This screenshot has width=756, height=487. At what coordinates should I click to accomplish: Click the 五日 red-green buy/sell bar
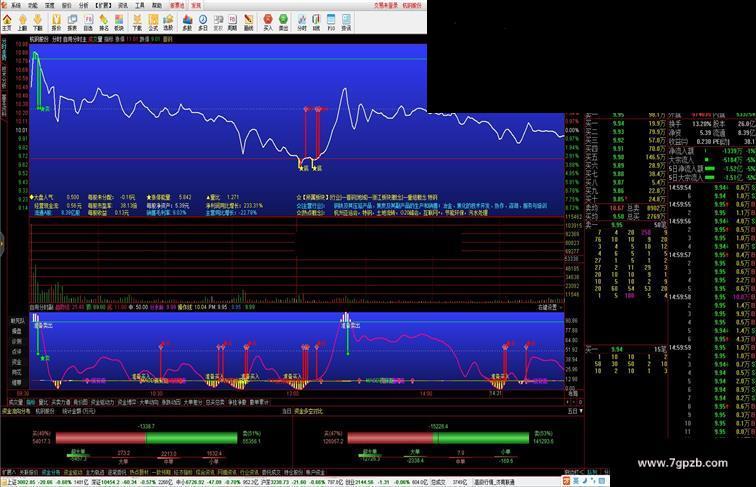(438, 438)
